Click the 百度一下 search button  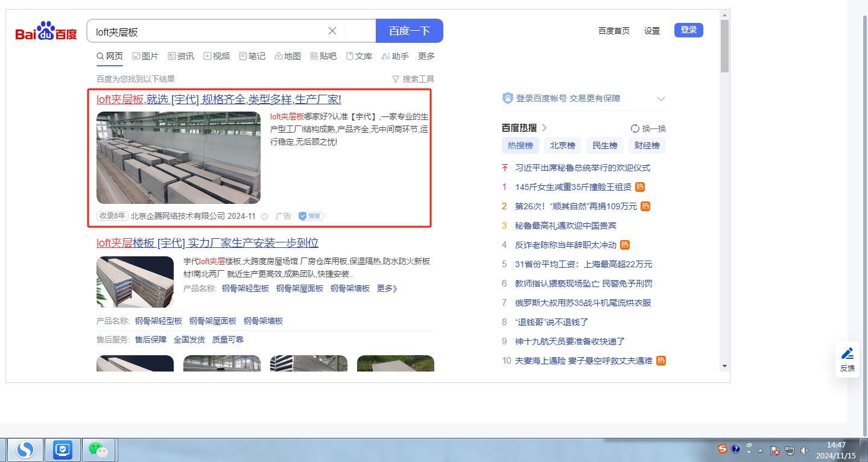pyautogui.click(x=410, y=31)
